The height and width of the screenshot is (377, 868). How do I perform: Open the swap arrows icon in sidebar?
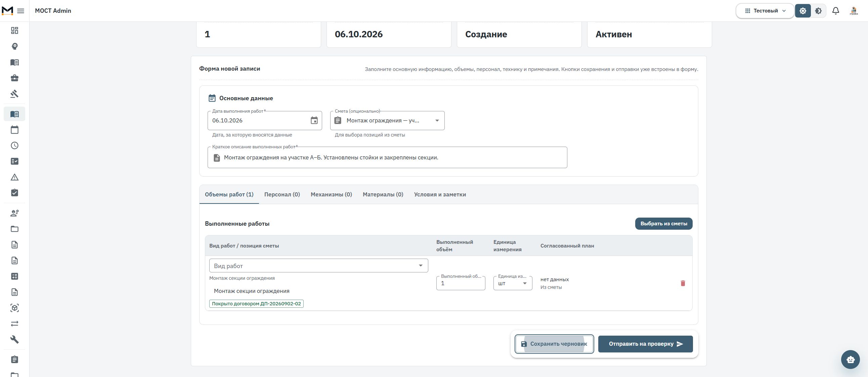[x=14, y=324]
